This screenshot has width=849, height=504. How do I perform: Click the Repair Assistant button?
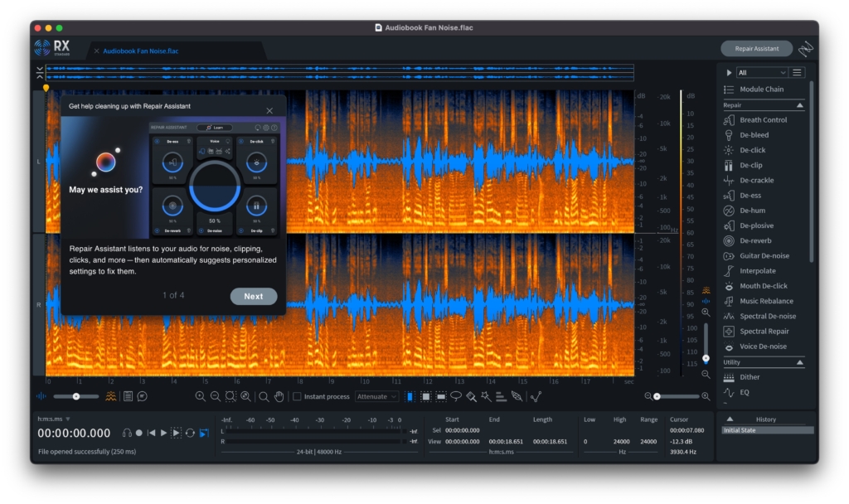click(x=756, y=48)
